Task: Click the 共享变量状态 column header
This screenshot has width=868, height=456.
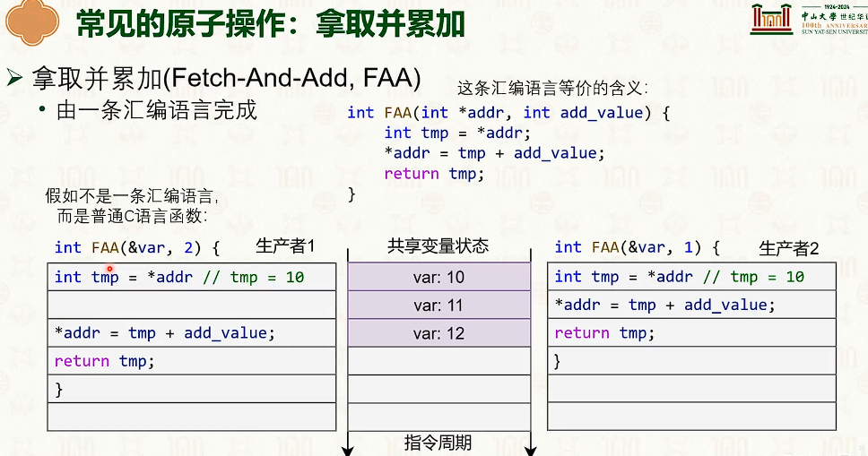Action: 438,245
